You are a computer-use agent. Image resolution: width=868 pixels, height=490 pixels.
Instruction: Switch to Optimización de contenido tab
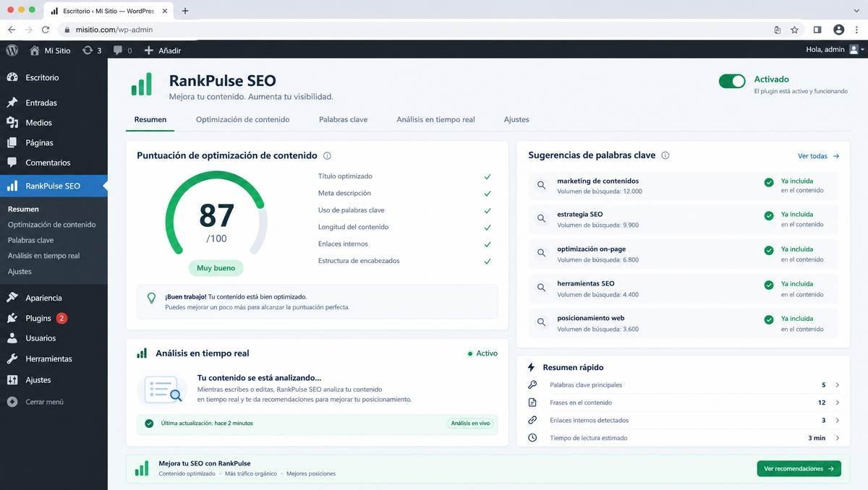(x=242, y=119)
